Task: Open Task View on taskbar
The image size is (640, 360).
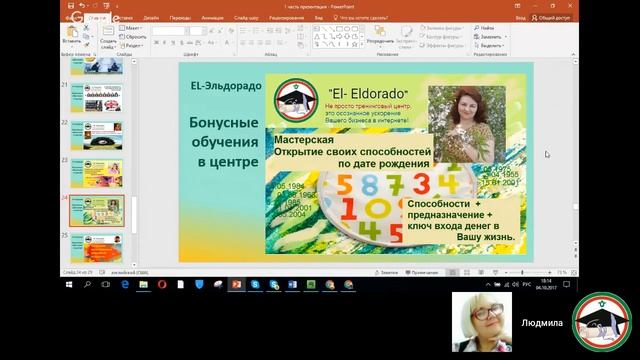Action: pyautogui.click(x=106, y=284)
